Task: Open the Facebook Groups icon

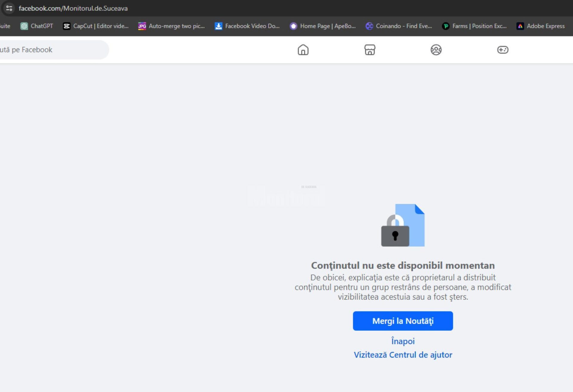Action: click(436, 50)
